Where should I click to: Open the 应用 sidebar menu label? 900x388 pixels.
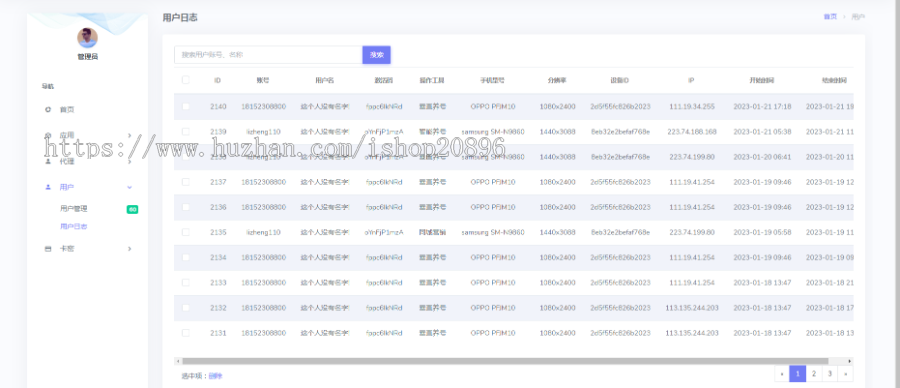[x=67, y=135]
